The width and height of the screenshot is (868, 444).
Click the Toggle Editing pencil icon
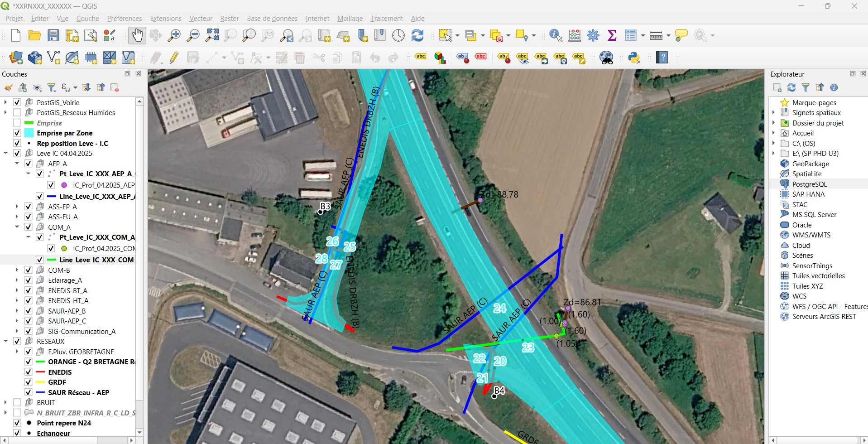pos(174,58)
